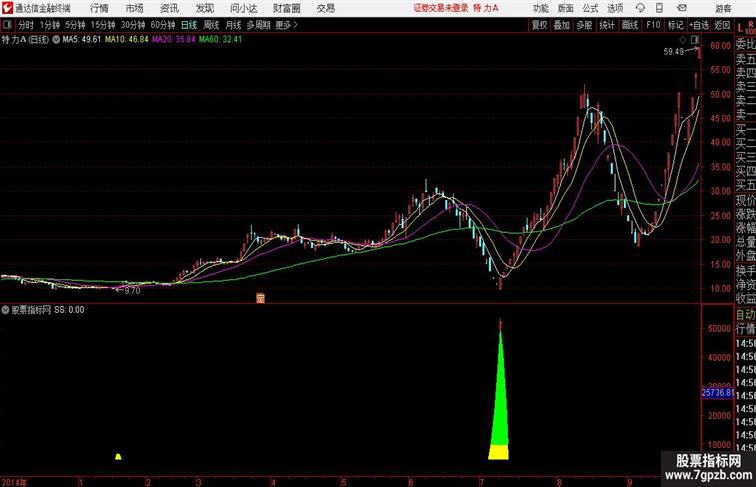Open the 功能 menu
The height and width of the screenshot is (487, 756).
coord(540,8)
